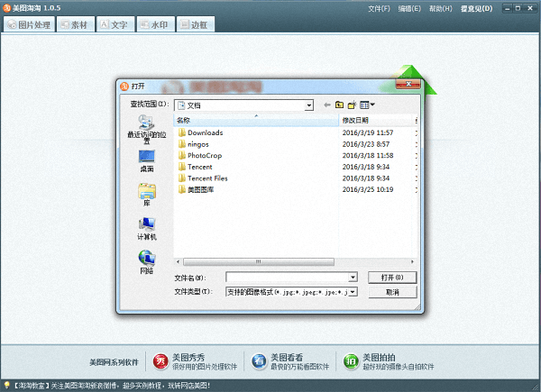Image resolution: width=541 pixels, height=392 pixels.
Task: Select 桌面 in the places sidebar
Action: point(147,161)
